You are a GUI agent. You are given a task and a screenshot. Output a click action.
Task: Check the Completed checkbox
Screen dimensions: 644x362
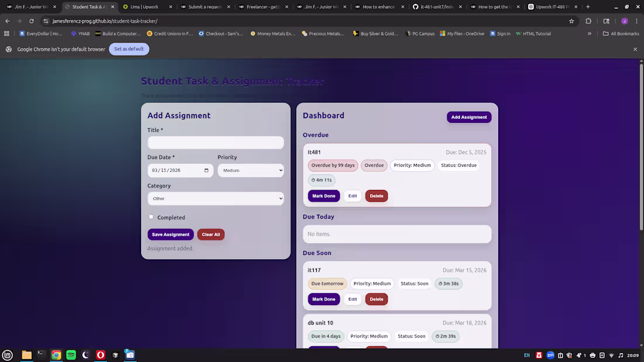(151, 217)
